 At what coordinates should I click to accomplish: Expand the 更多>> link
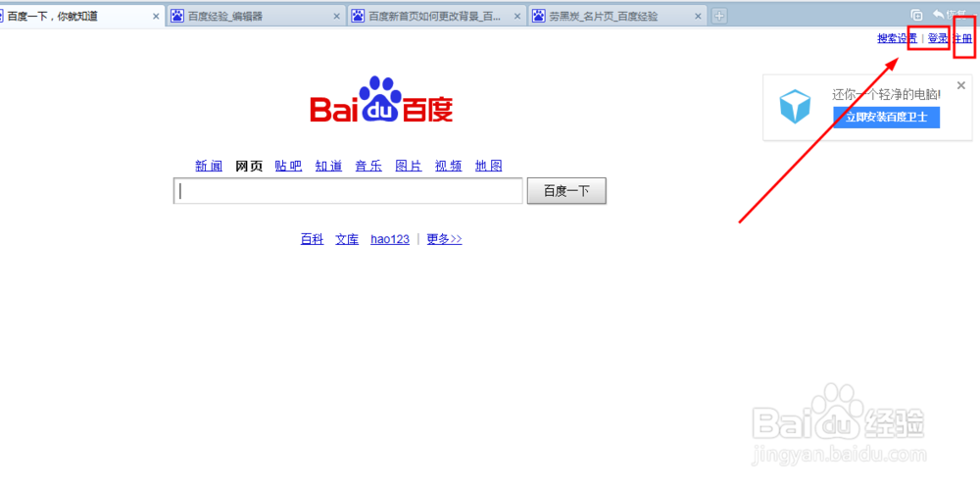(x=444, y=239)
